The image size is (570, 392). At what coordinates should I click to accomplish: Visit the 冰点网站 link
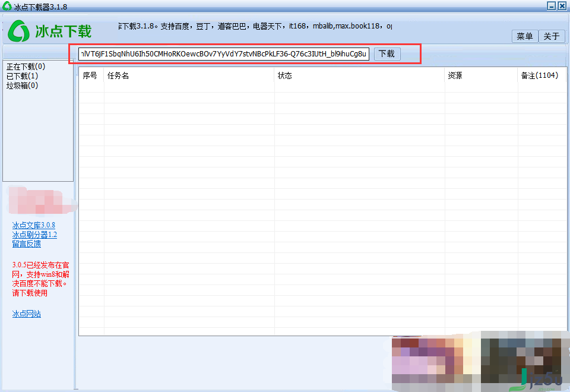(27, 314)
